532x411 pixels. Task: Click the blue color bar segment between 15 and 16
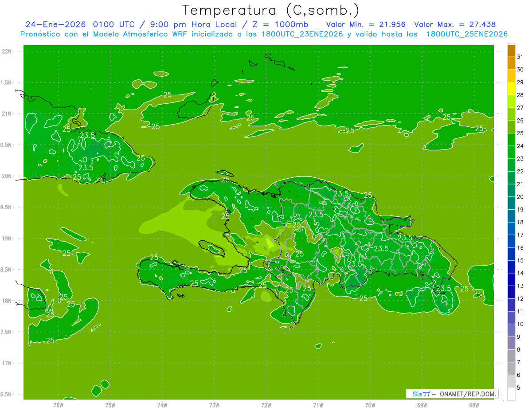(x=511, y=254)
